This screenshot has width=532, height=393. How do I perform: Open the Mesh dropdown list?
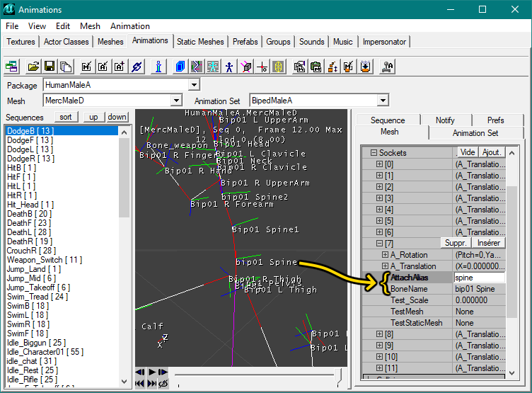pos(176,101)
